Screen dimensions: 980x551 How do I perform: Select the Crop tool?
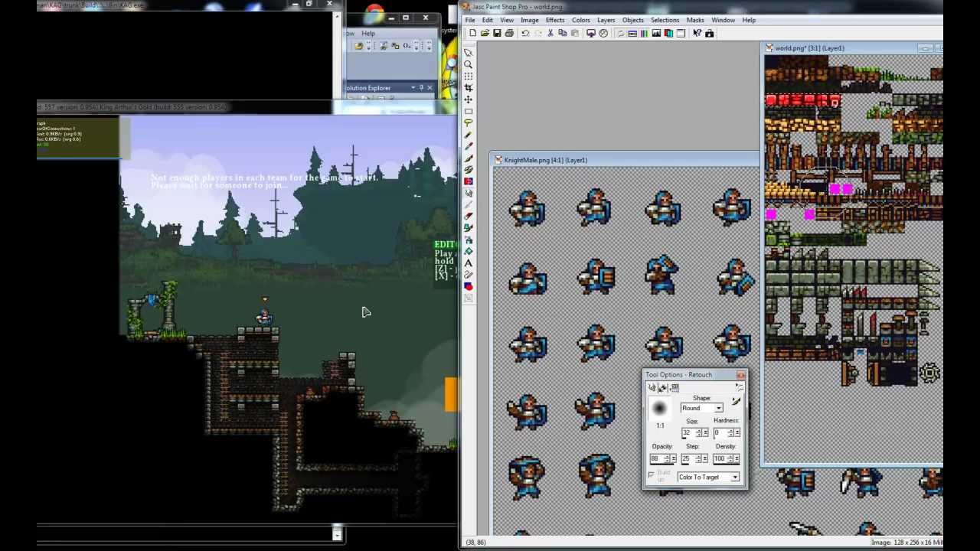[469, 88]
